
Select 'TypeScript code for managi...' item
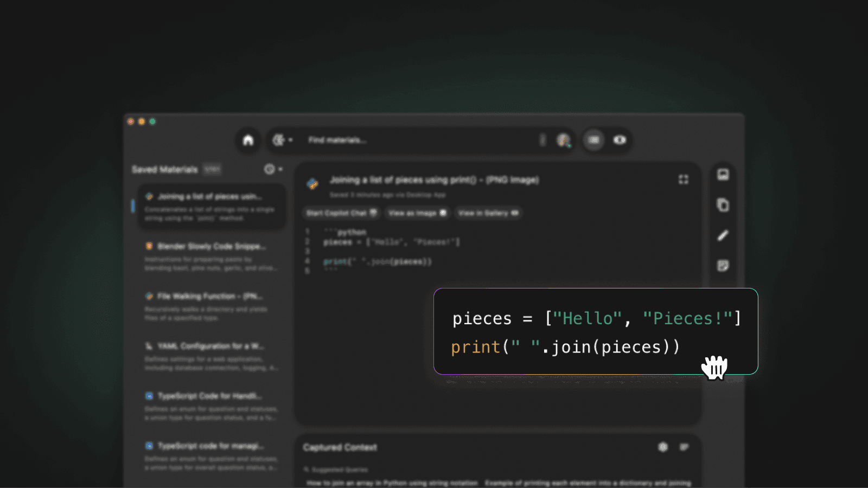pyautogui.click(x=212, y=456)
